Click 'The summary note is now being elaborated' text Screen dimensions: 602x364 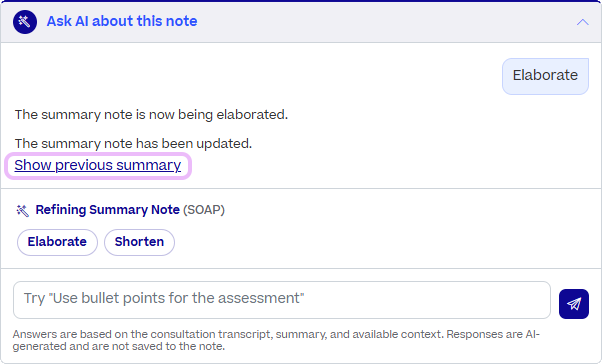click(x=151, y=114)
